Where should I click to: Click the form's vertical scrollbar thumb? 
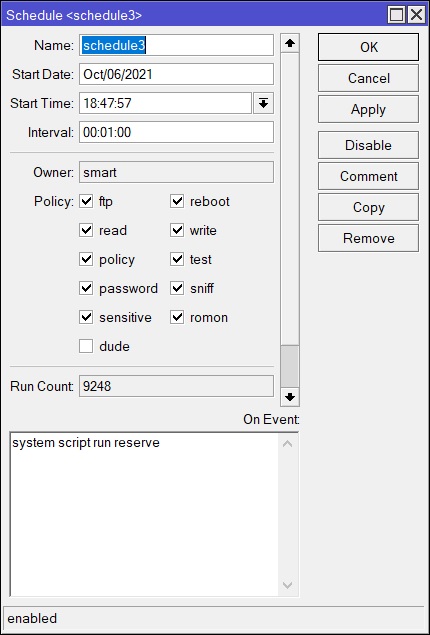[x=290, y=366]
